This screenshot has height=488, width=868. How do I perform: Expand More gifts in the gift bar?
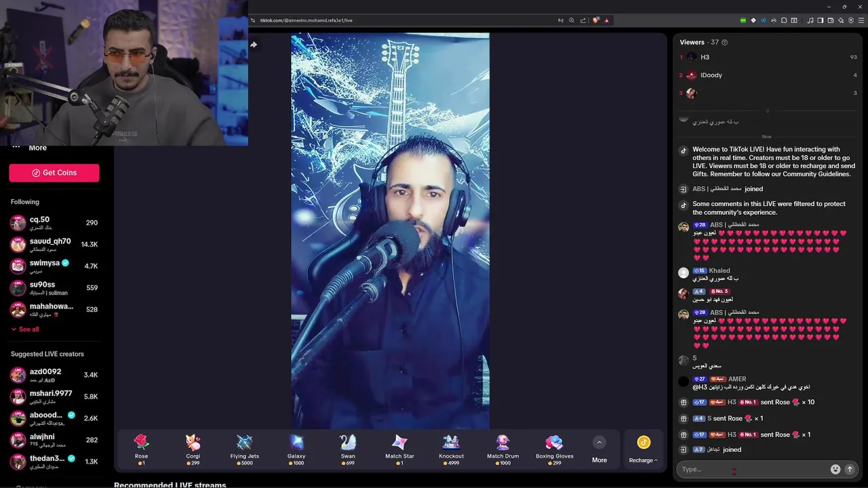coord(599,450)
